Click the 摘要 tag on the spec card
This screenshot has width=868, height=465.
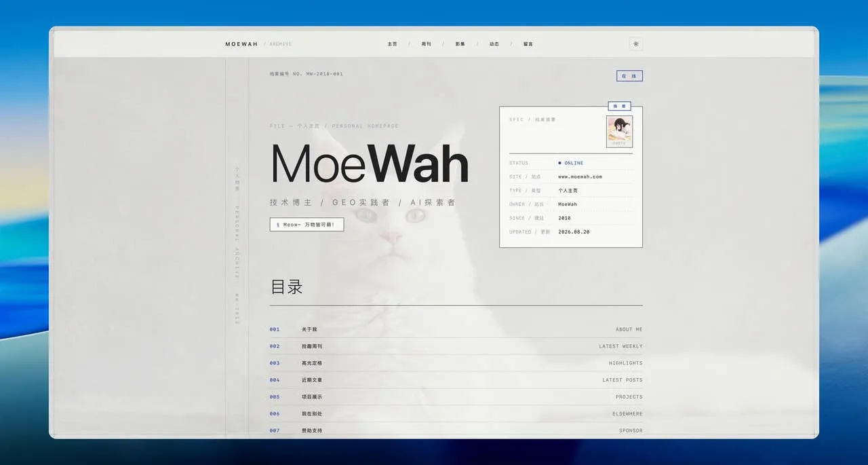[619, 106]
